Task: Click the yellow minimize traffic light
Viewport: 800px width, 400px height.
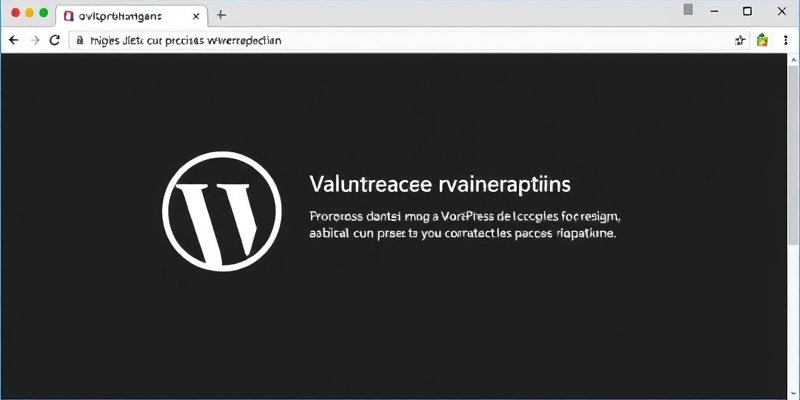Action: click(x=30, y=13)
